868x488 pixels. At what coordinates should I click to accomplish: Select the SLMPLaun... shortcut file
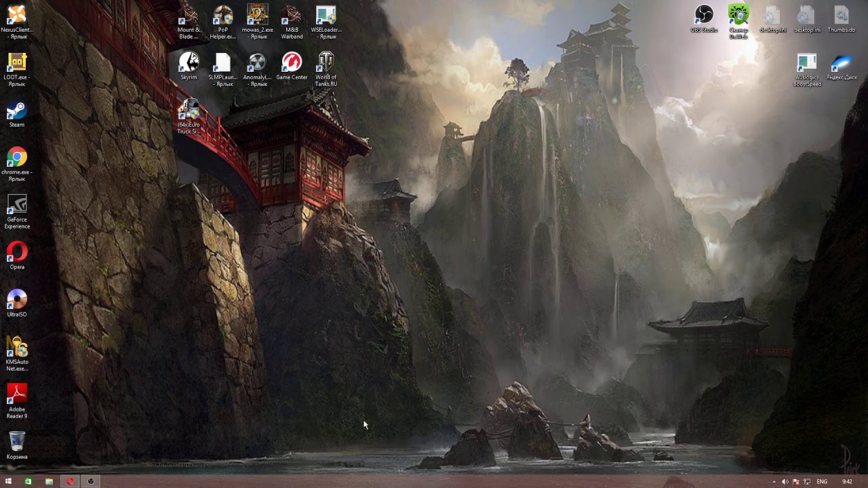pyautogui.click(x=223, y=69)
